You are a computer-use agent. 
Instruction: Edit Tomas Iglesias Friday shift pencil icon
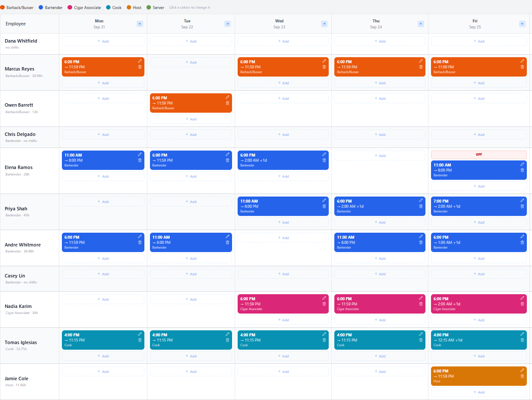pyautogui.click(x=522, y=334)
